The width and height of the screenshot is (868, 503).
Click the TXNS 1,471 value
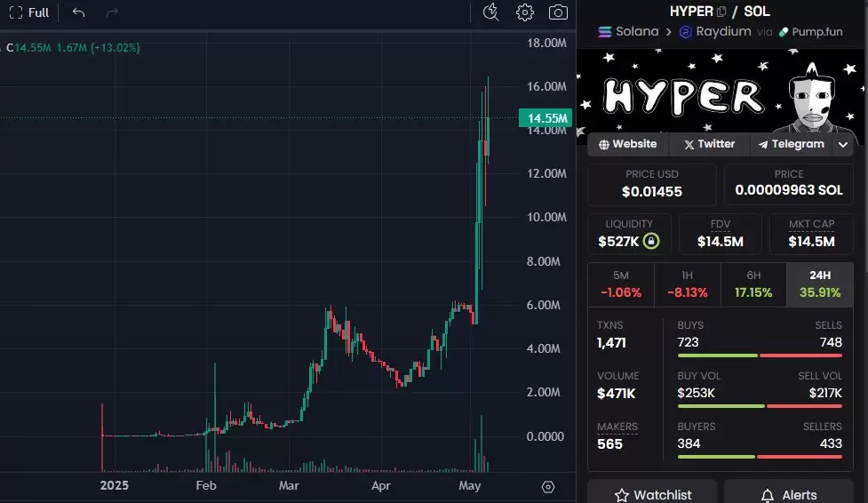611,343
